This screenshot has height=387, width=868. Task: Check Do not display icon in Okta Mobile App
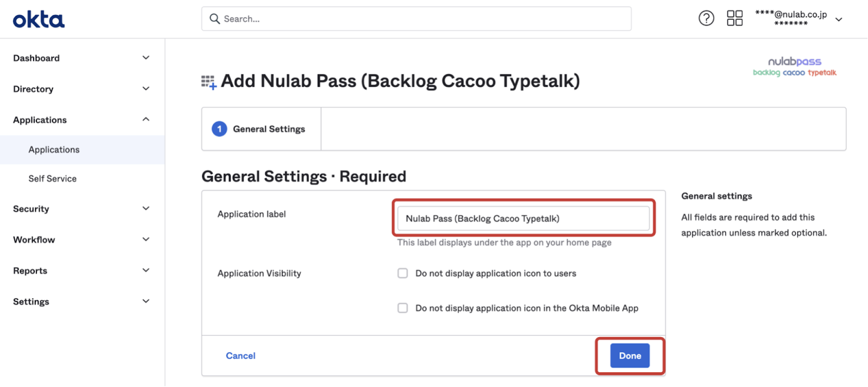click(x=403, y=308)
